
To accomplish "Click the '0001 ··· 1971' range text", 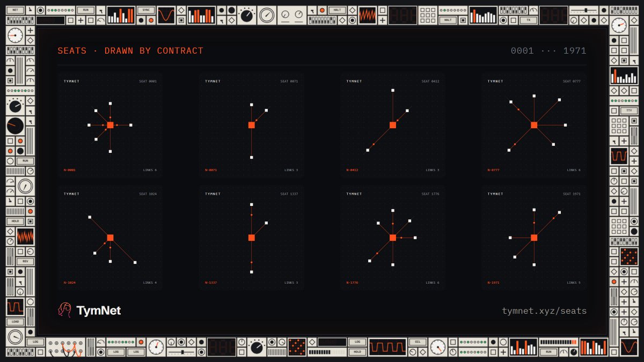I will coord(548,51).
